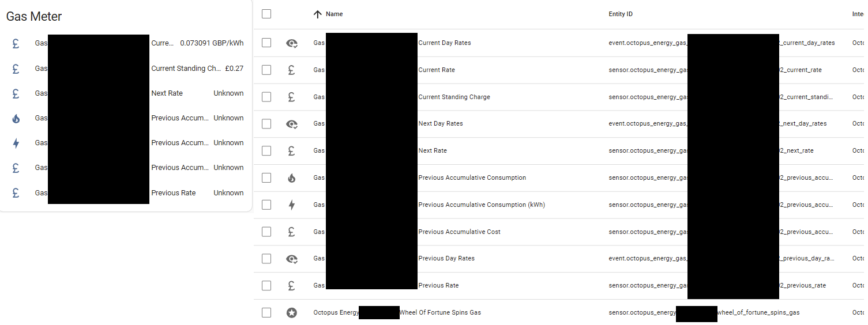Image resolution: width=868 pixels, height=325 pixels.
Task: Click the flame icon for Previous Accumulative Consumption
Action: (291, 178)
